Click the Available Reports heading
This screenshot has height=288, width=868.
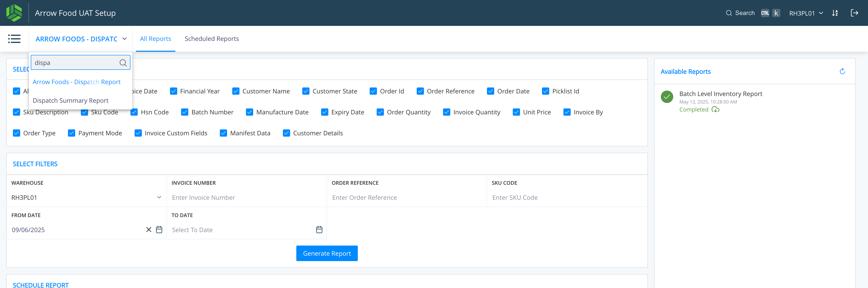(685, 72)
